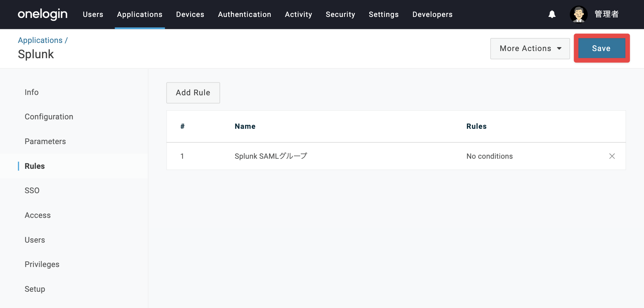This screenshot has width=644, height=308.
Task: Click the Splunk page title
Action: tap(36, 54)
